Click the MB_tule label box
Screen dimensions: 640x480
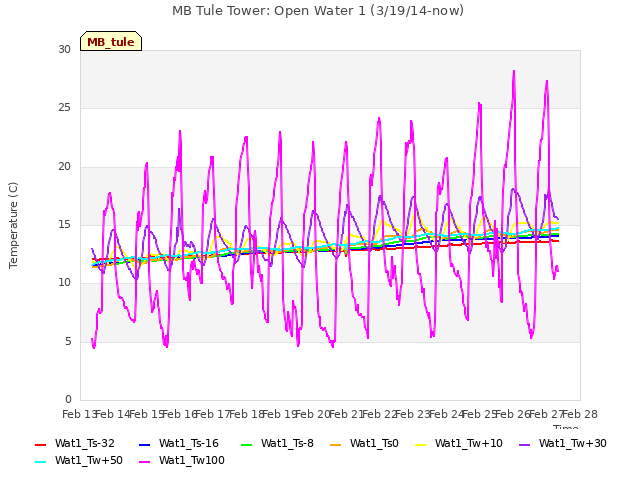(x=111, y=41)
